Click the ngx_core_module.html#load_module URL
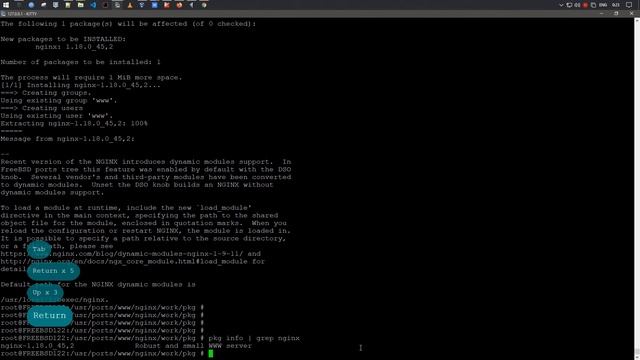This screenshot has width=640, height=360. click(124, 261)
